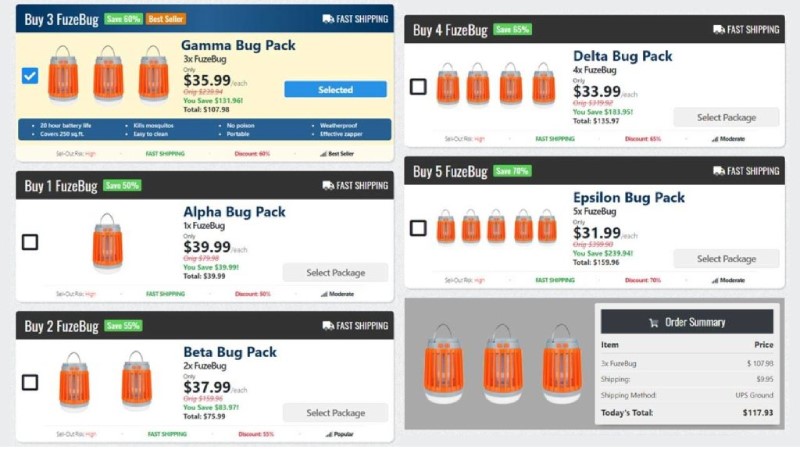Screen dimensions: 800x450
Task: Click the truck icon in Gamma pack header
Action: point(329,19)
